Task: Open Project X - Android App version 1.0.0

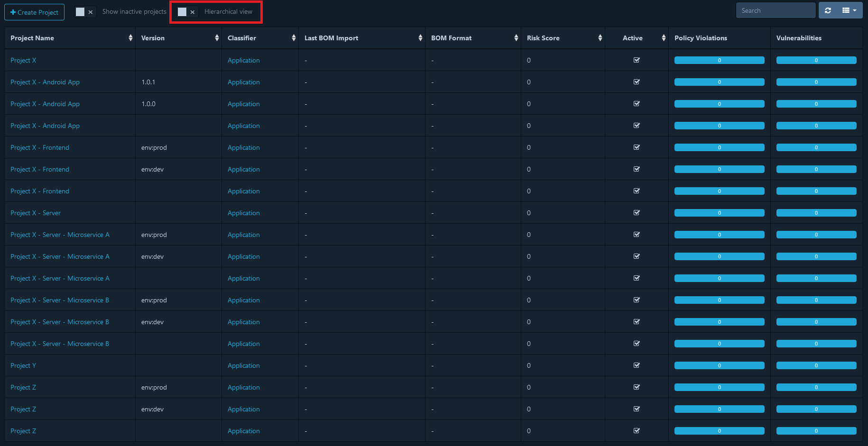Action: (x=45, y=104)
